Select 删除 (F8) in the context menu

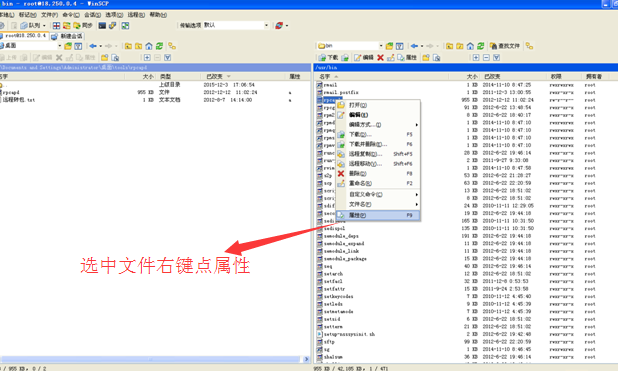click(378, 173)
